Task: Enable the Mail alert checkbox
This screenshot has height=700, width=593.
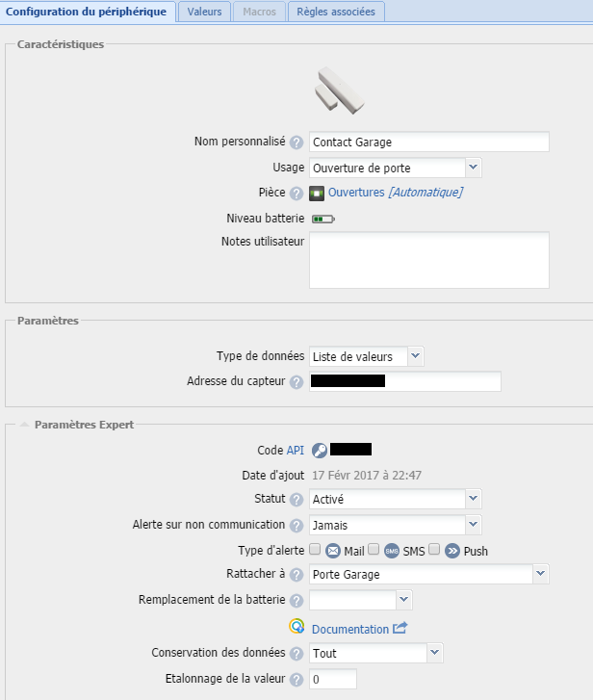Action: coord(315,550)
